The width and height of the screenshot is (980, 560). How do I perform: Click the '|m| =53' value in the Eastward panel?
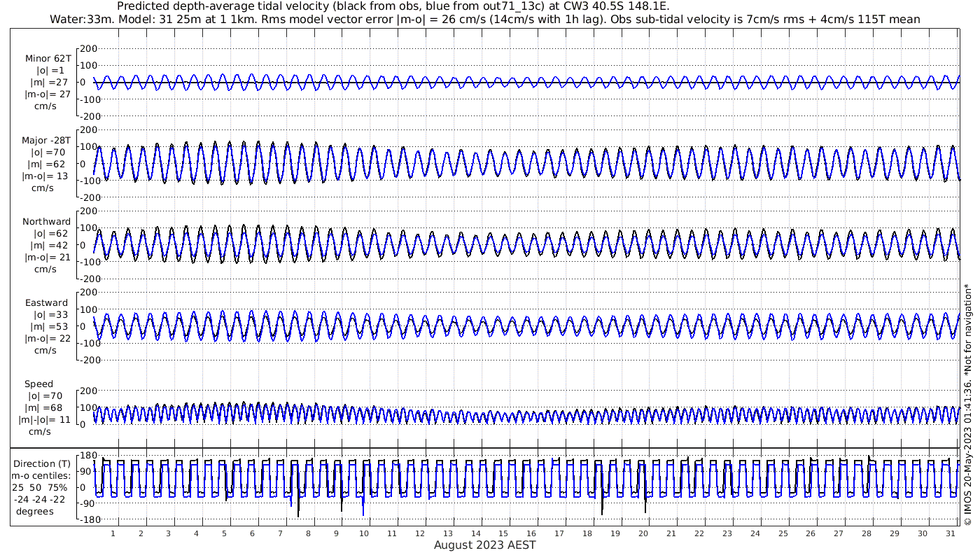[x=48, y=327]
